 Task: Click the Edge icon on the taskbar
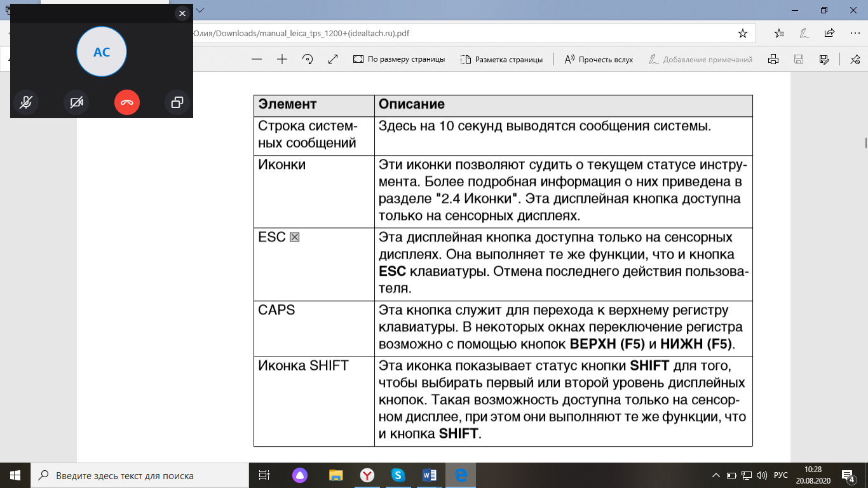point(460,475)
